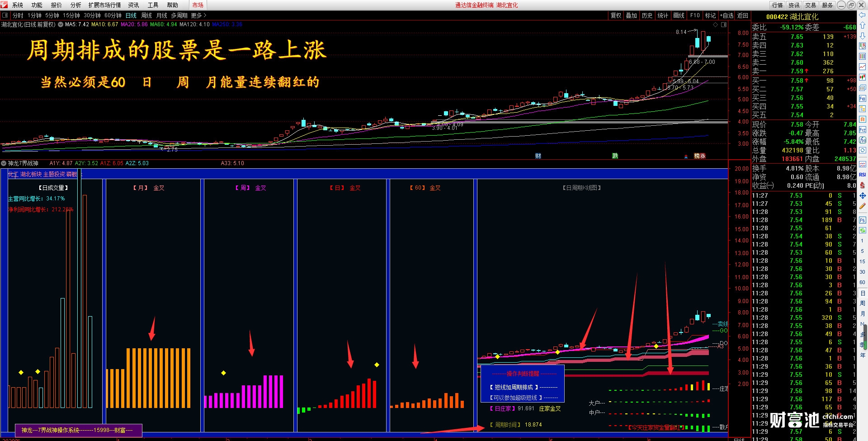This screenshot has width=868, height=441.
Task: Click the red app logo in menu bar
Action: (x=5, y=5)
